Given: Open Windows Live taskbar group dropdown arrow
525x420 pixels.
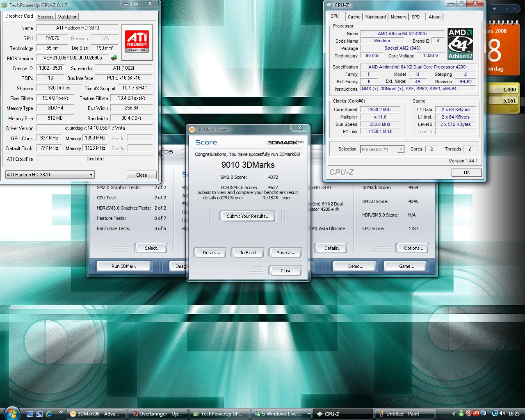Looking at the screenshot, I should pyautogui.click(x=309, y=414).
